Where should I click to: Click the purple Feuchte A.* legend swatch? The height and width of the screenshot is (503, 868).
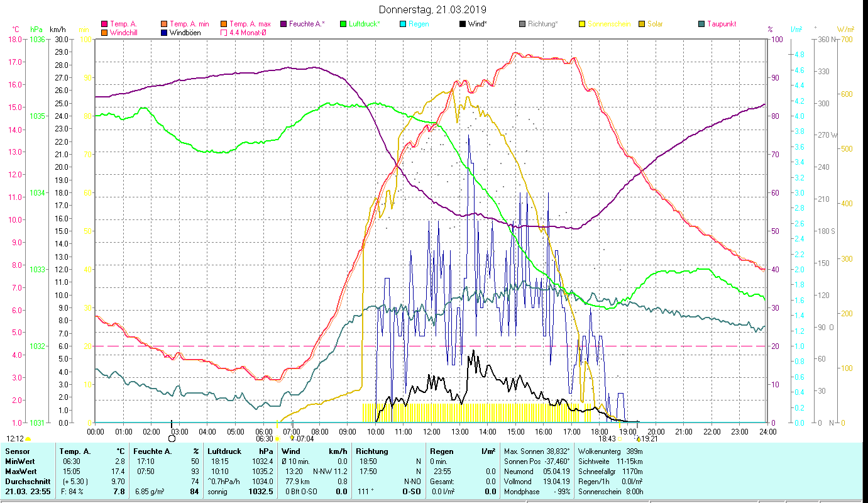pyautogui.click(x=283, y=24)
